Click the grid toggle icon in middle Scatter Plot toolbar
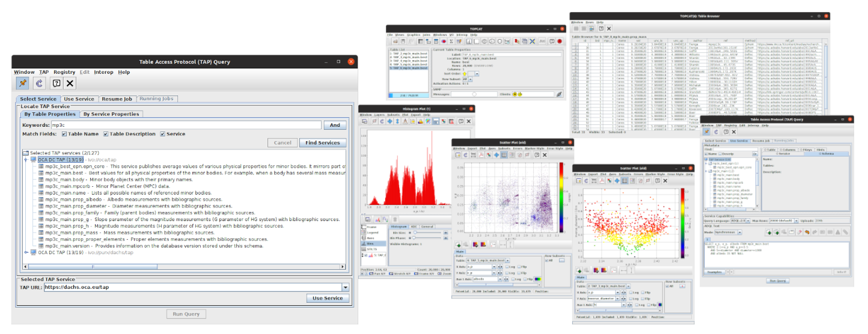The image size is (868, 334). 504,155
